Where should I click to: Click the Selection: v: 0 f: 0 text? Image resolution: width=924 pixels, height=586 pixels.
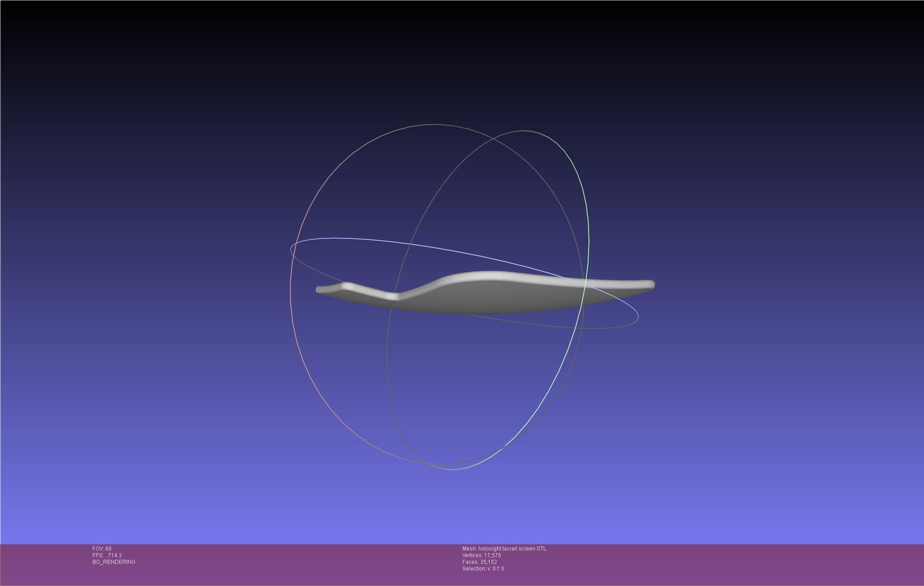click(x=483, y=569)
